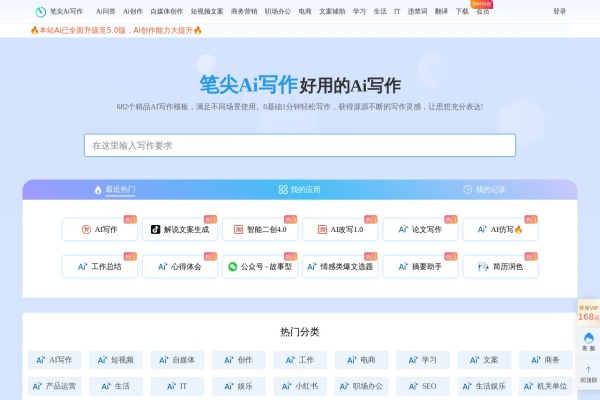Screen dimensions: 600x400
Task: Open the AI写作 hot template card
Action: [99, 229]
